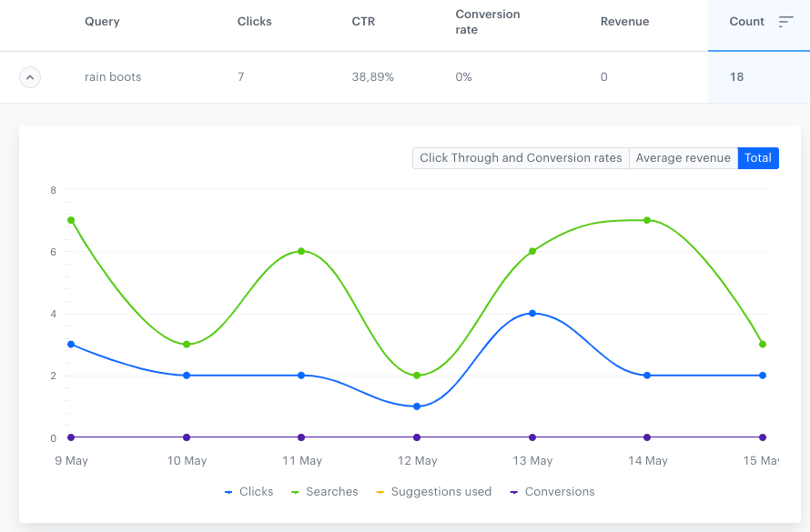The height and width of the screenshot is (532, 810).
Task: Click the Conversions point on 11 May
Action: 301,437
